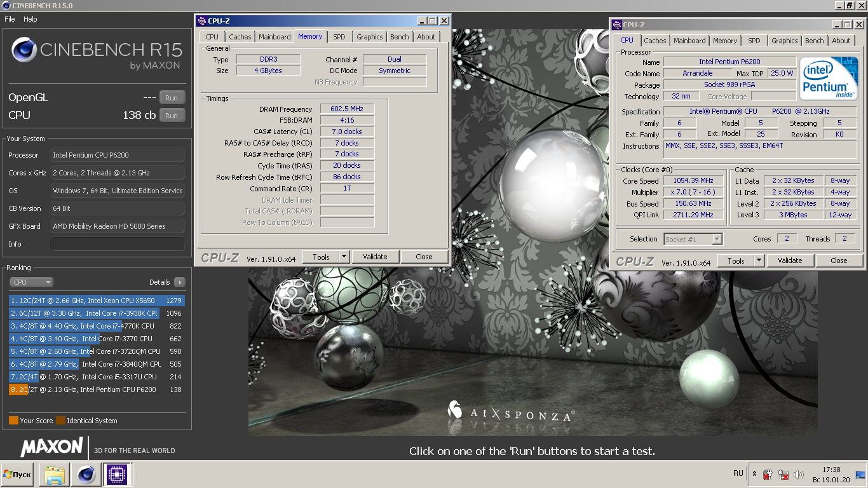
Task: Select the Xeon X5650 ranking row
Action: [x=96, y=301]
